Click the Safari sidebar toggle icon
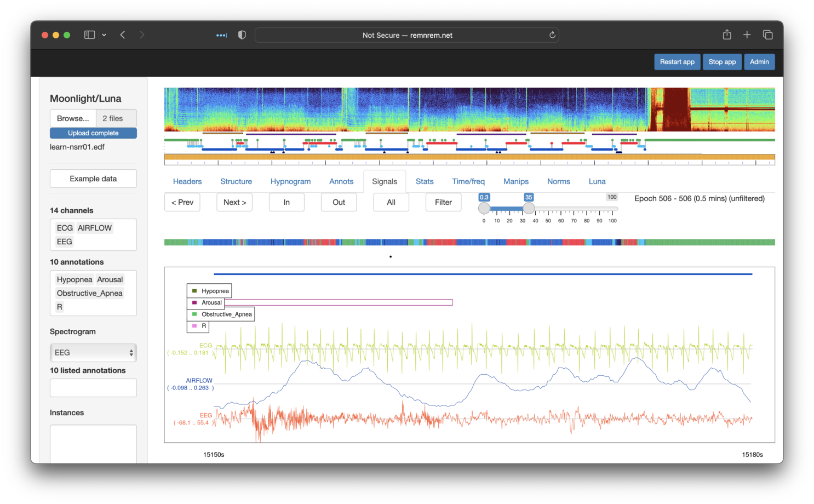814x504 pixels. pos(89,35)
